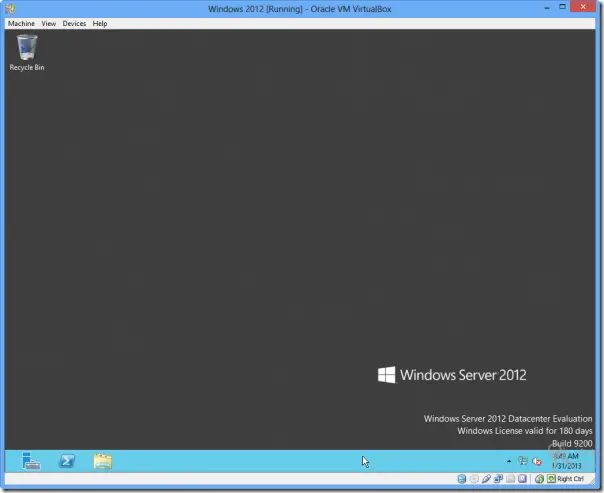Minimize the VirtualBox window

547,8
